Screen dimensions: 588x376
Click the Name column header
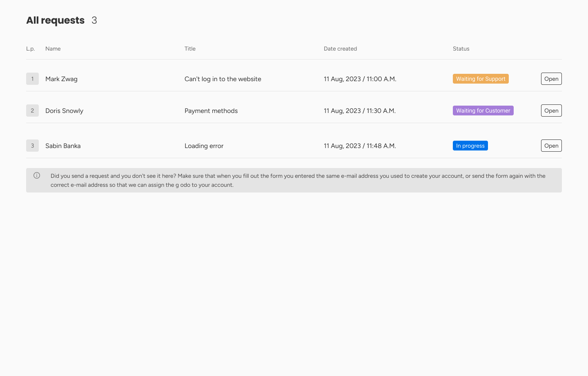(53, 49)
